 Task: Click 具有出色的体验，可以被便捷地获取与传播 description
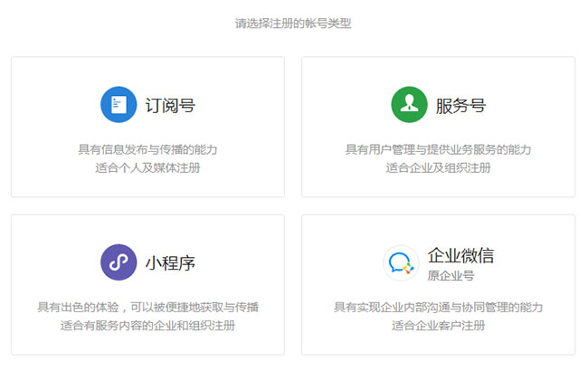coord(147,308)
